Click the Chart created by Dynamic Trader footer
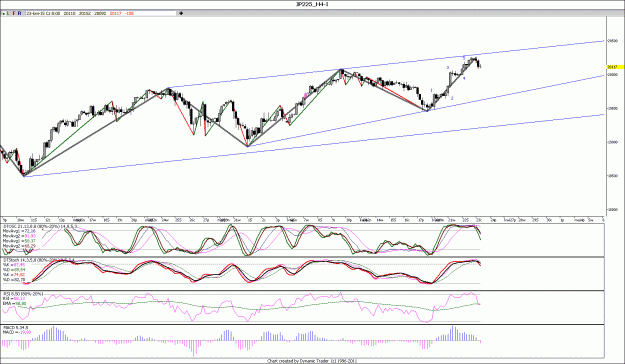Image resolution: width=625 pixels, height=364 pixels. [x=312, y=361]
